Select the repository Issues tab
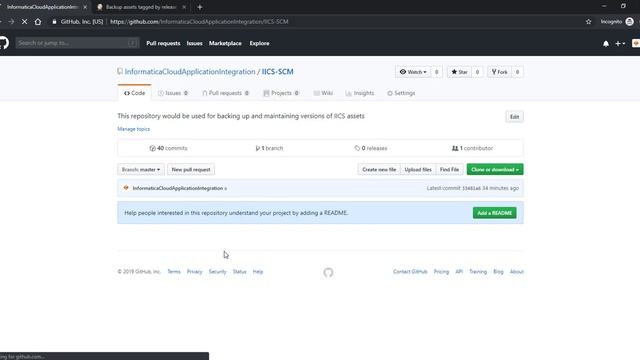 173,93
